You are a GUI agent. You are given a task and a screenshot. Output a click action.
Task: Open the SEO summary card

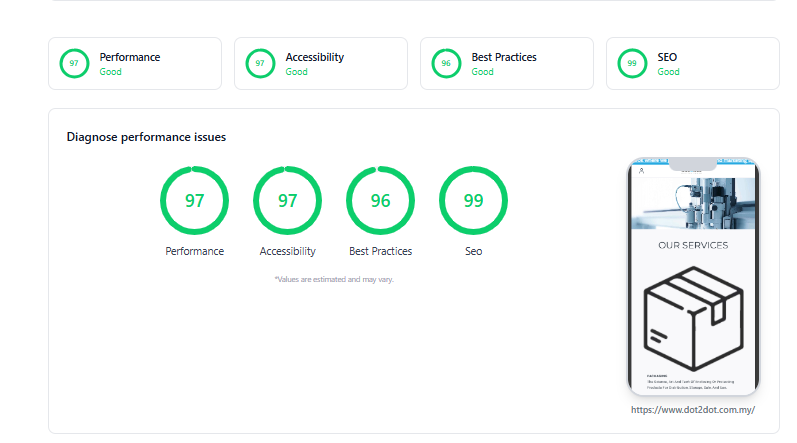coord(693,64)
